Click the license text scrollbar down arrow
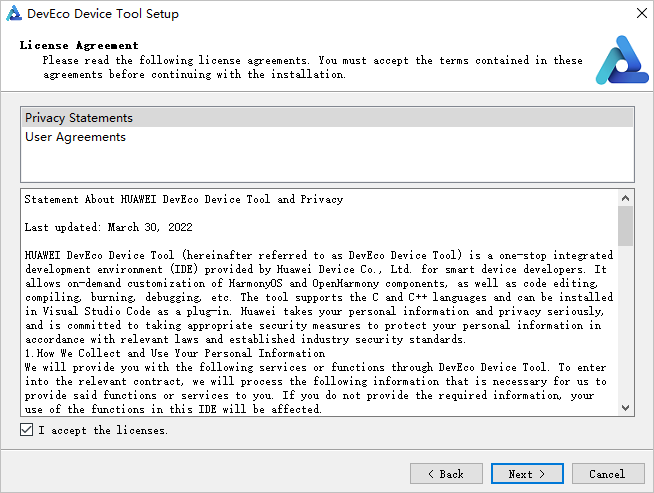This screenshot has width=654, height=493. [x=625, y=406]
